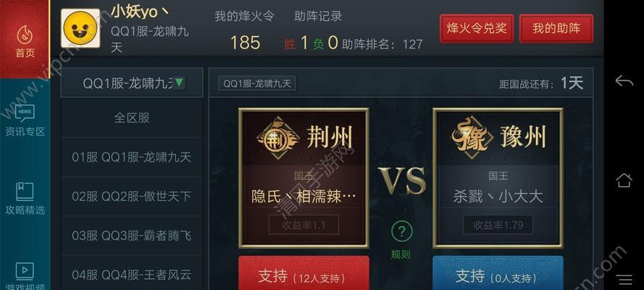Select 01服 QQ1服-龙啸九天 server
This screenshot has height=290, width=644.
(132, 157)
